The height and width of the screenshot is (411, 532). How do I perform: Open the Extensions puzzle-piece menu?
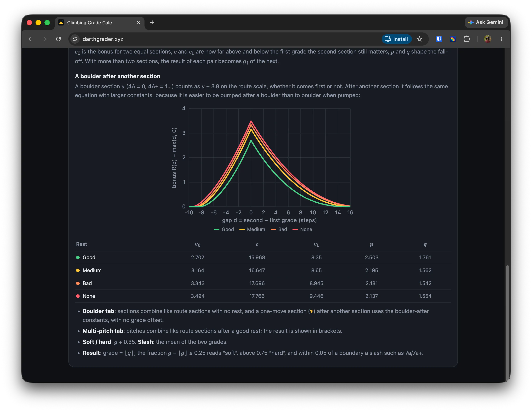coord(467,39)
